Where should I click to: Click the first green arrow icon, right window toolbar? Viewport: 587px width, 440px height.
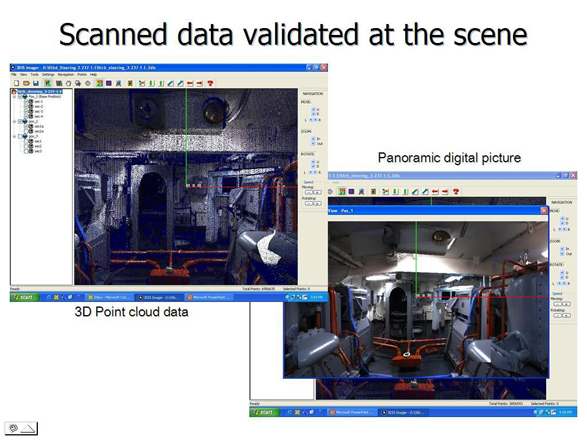point(395,191)
